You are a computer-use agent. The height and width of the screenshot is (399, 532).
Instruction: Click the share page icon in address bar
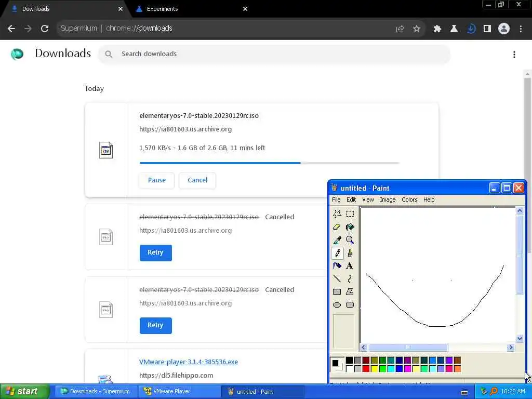pos(400,29)
